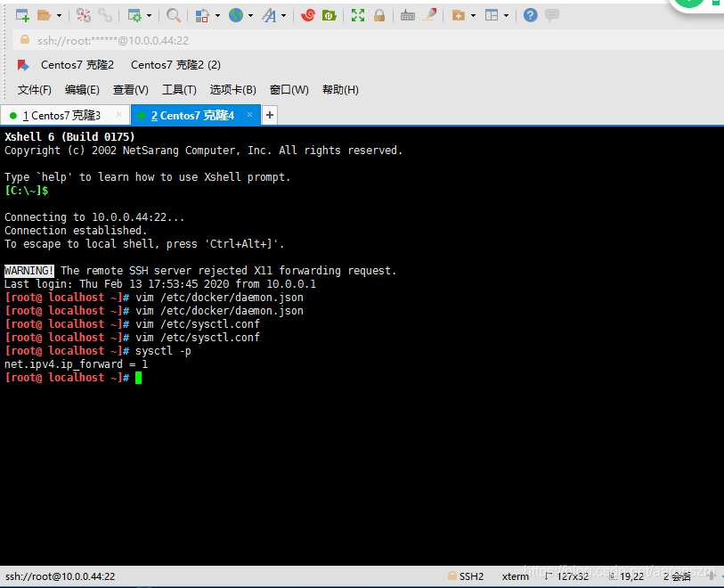Click the xterm status bar entry

(x=516, y=576)
